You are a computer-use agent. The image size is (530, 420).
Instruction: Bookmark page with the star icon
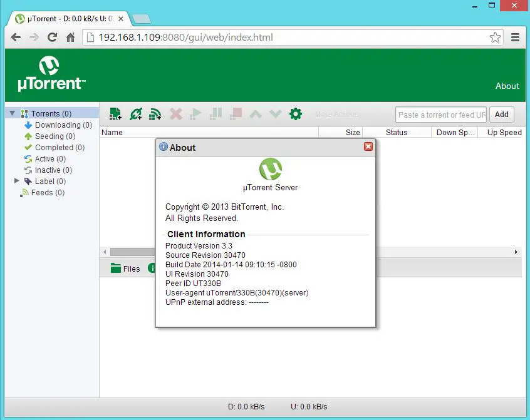point(495,38)
